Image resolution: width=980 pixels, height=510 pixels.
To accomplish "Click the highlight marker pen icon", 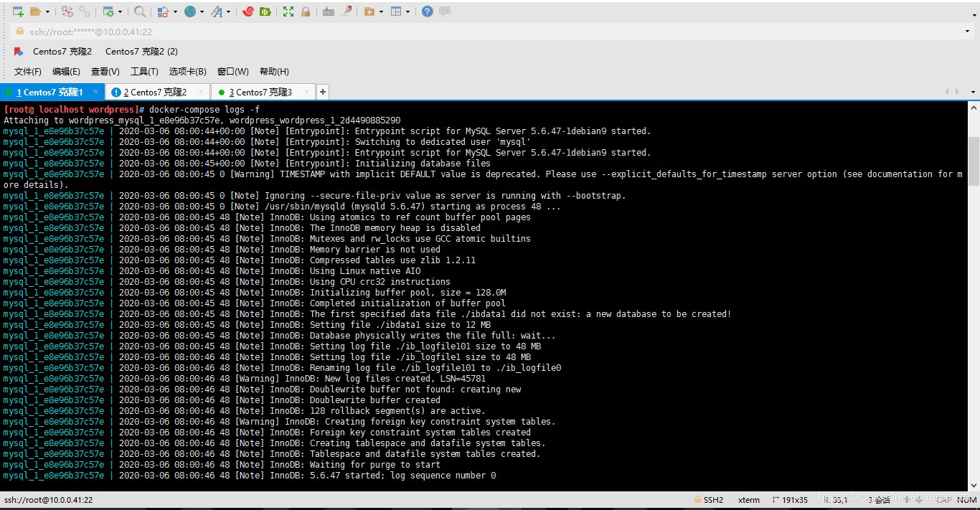I will [346, 11].
